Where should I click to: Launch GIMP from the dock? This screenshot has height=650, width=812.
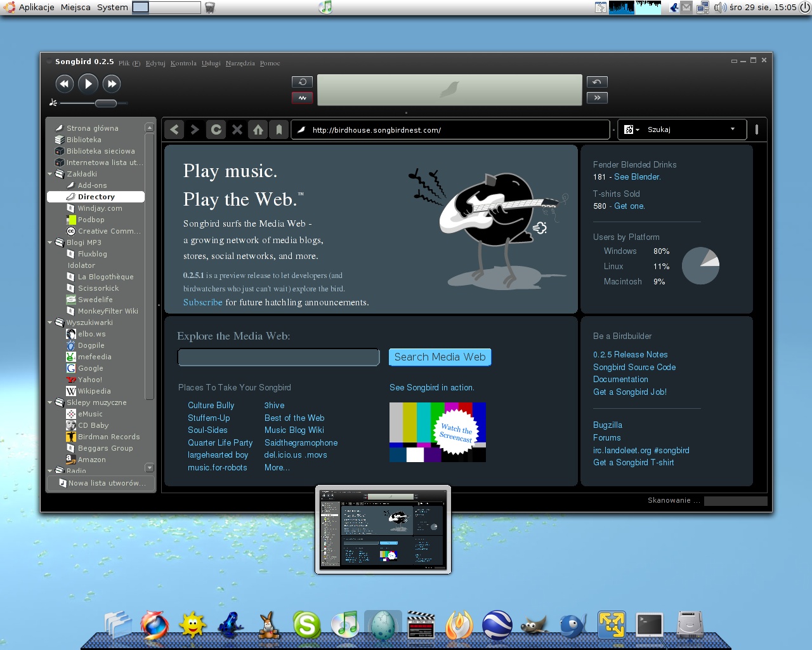(x=535, y=627)
